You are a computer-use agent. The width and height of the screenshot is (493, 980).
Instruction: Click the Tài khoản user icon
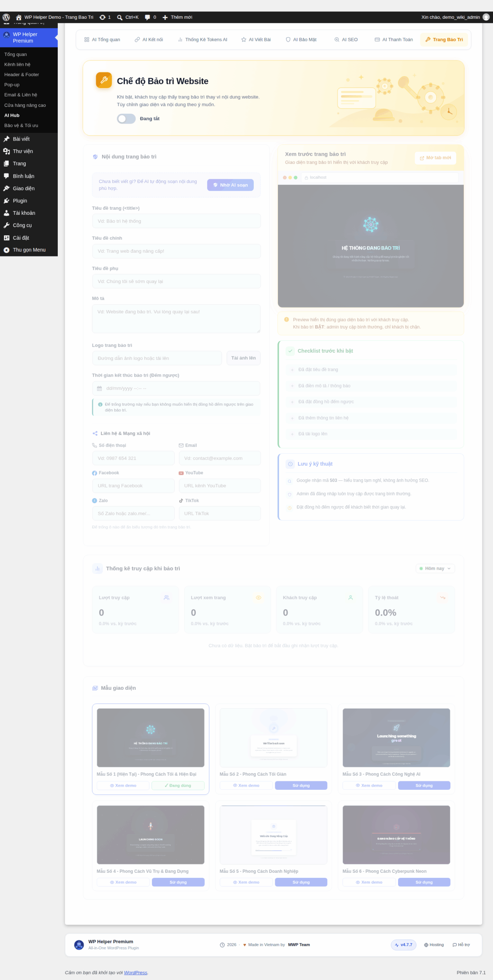tap(7, 213)
